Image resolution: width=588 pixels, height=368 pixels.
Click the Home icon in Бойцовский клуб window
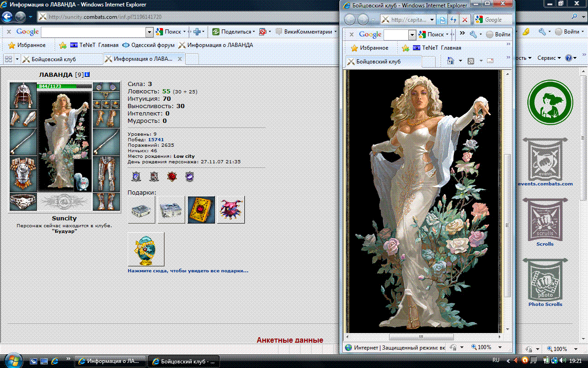[x=450, y=61]
